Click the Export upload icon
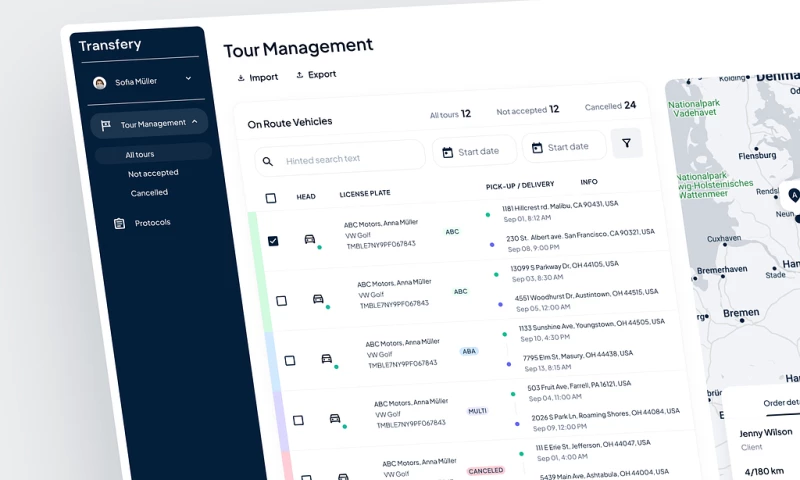Viewport: 800px width, 480px height. point(300,75)
